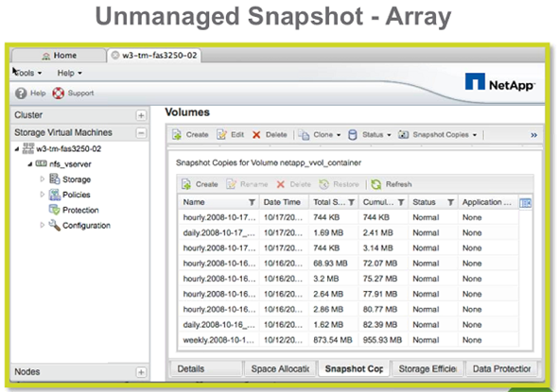Sort by Date Time column header
This screenshot has width=558, height=392.
(x=284, y=202)
